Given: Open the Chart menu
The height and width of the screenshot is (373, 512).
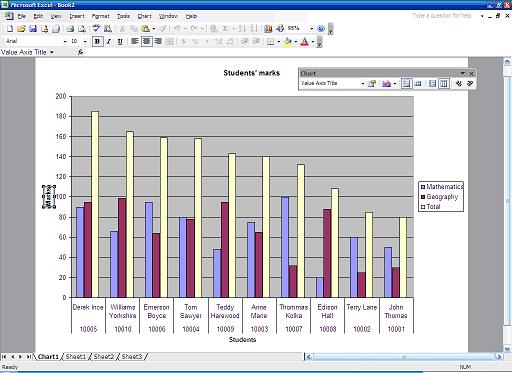Looking at the screenshot, I should [x=144, y=16].
